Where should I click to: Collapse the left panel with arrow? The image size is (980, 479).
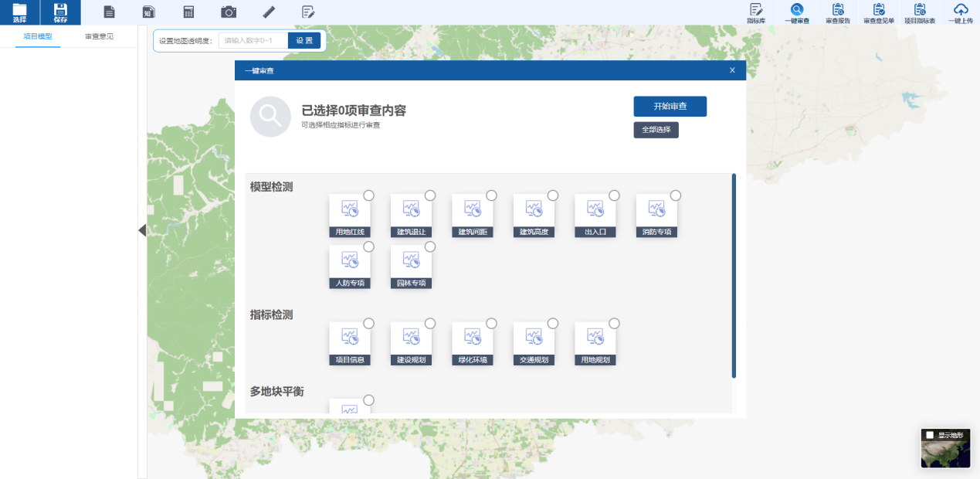[x=142, y=230]
